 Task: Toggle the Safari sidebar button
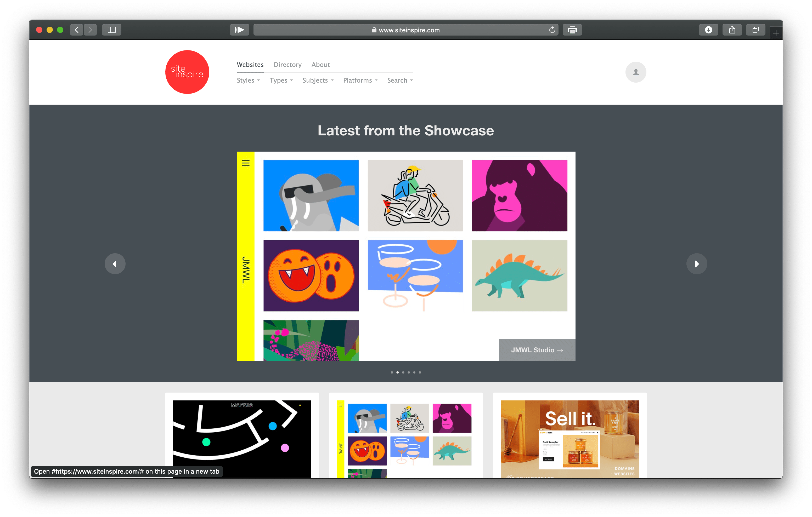click(x=112, y=30)
